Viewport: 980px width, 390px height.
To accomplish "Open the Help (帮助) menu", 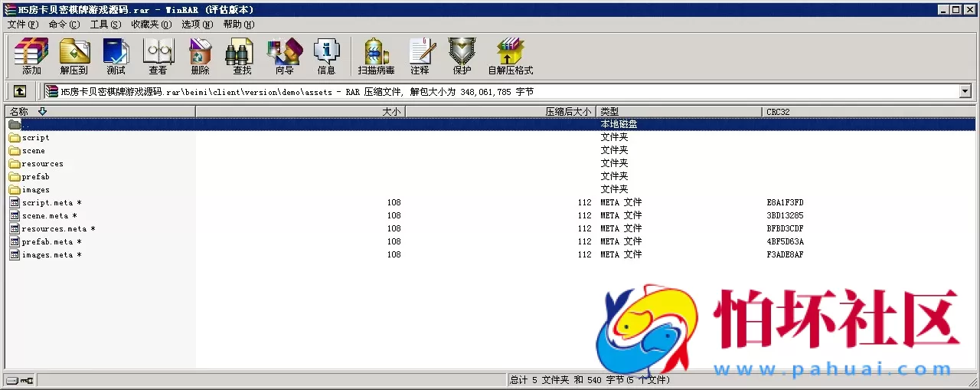I will (x=239, y=25).
